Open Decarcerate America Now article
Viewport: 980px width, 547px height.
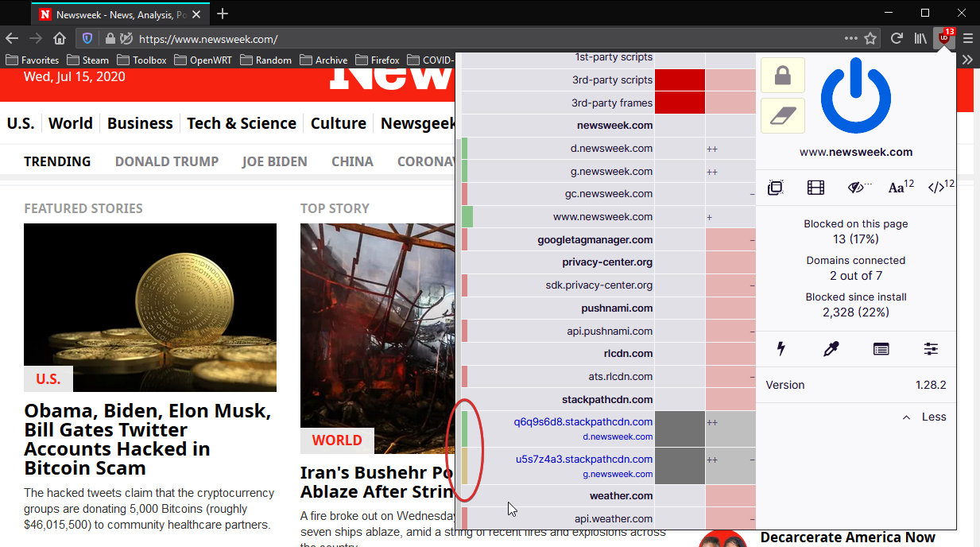point(847,537)
